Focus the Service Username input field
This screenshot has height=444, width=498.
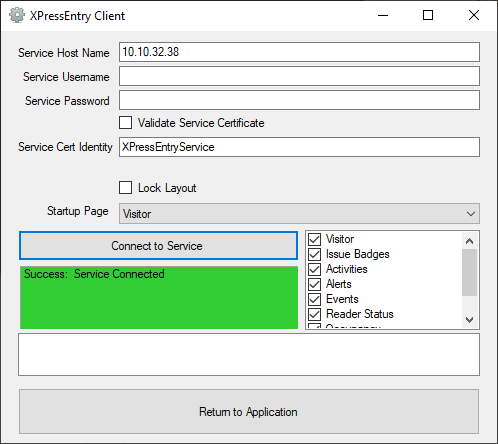pos(299,76)
